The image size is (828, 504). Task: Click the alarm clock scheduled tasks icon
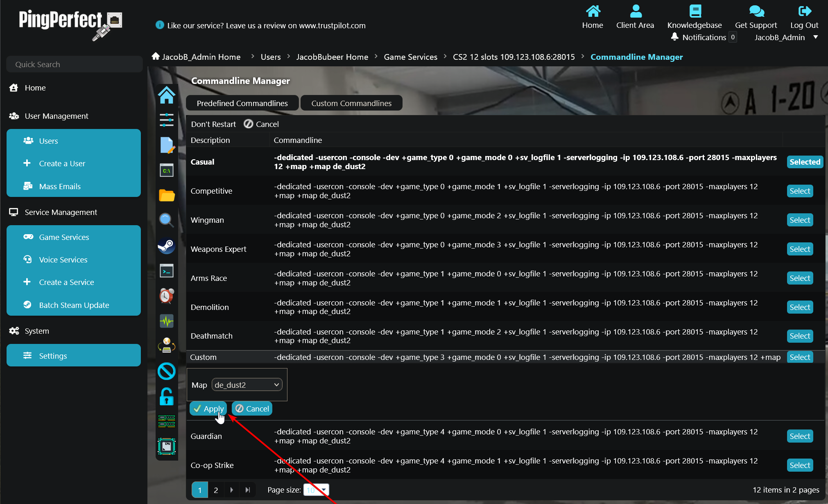[x=167, y=296]
